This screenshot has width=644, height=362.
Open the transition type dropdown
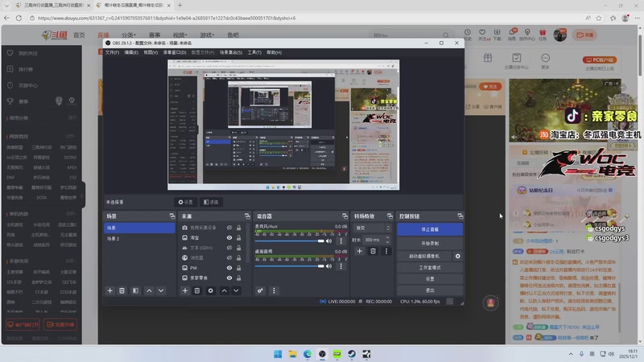coord(371,228)
